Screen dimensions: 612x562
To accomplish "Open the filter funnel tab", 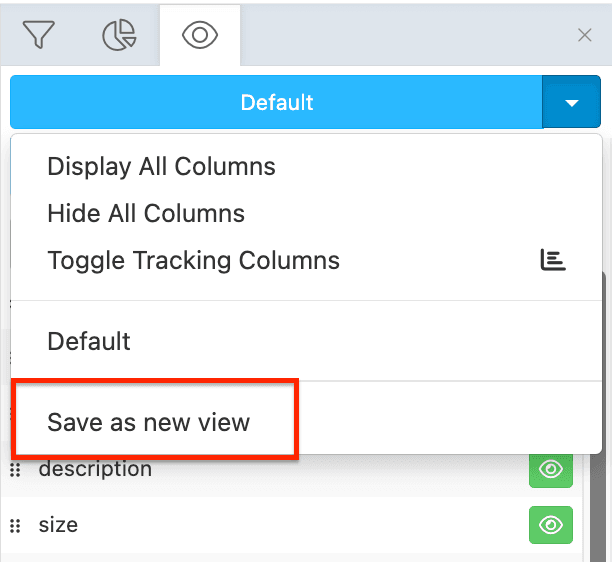I will (x=38, y=36).
